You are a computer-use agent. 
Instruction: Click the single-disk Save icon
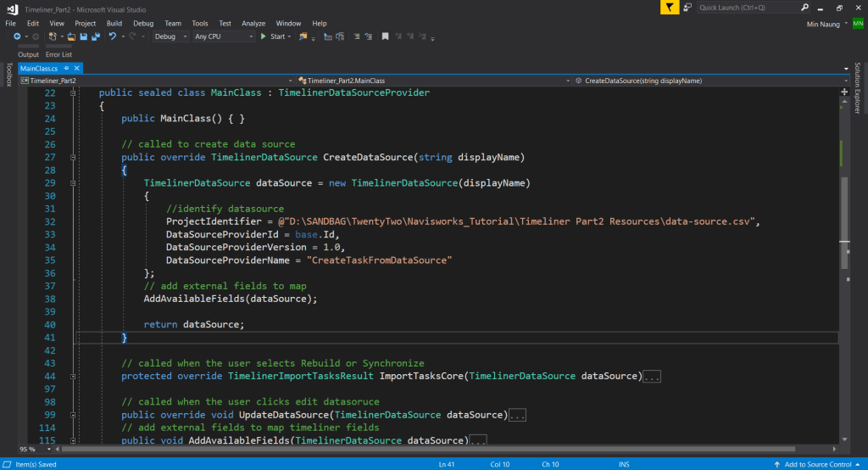click(83, 36)
